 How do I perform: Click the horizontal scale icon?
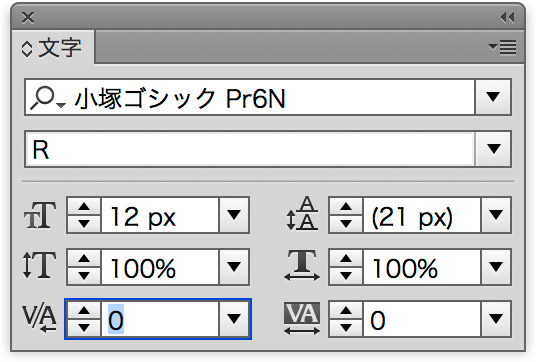(302, 266)
